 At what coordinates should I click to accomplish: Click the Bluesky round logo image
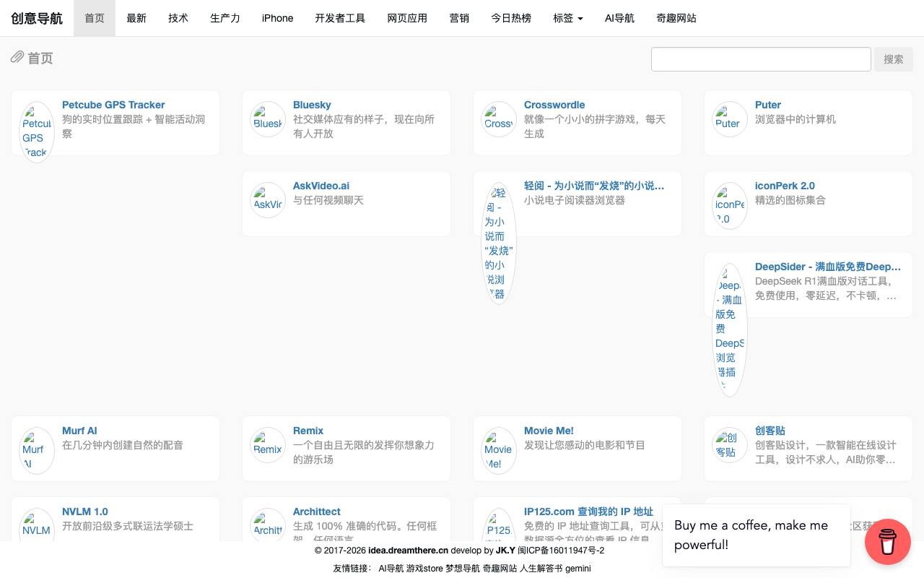point(268,120)
